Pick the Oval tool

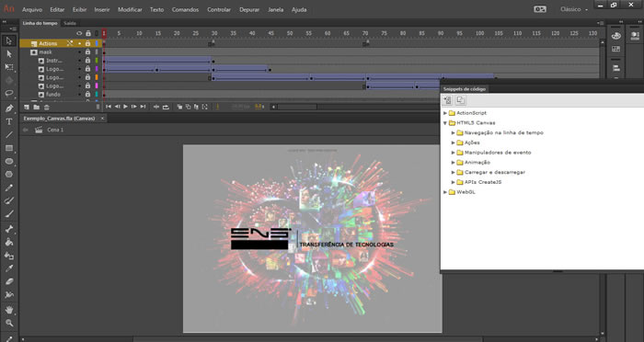(9, 162)
